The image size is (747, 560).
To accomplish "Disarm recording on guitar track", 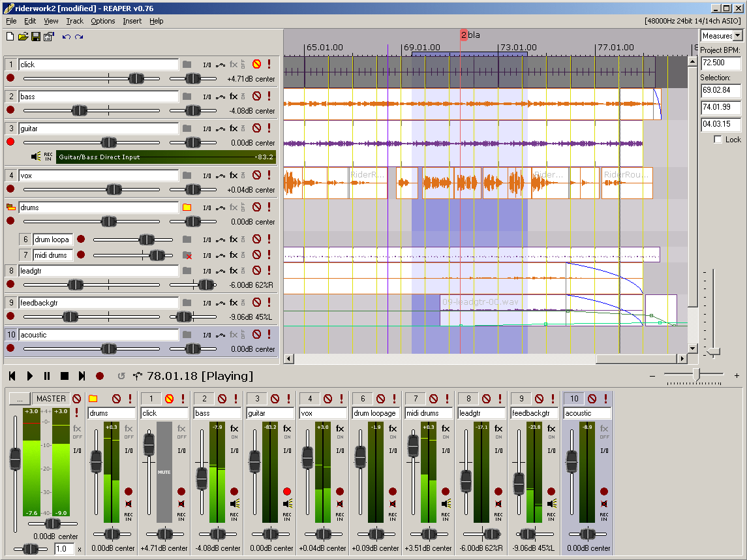I will coord(10,142).
